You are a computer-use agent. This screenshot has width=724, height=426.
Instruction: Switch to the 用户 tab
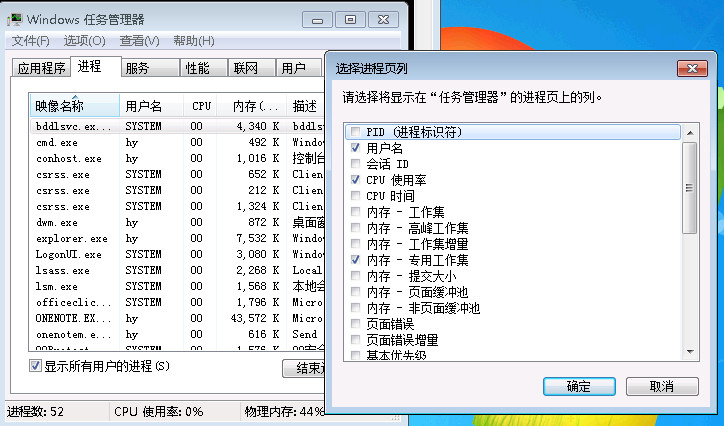coord(298,68)
